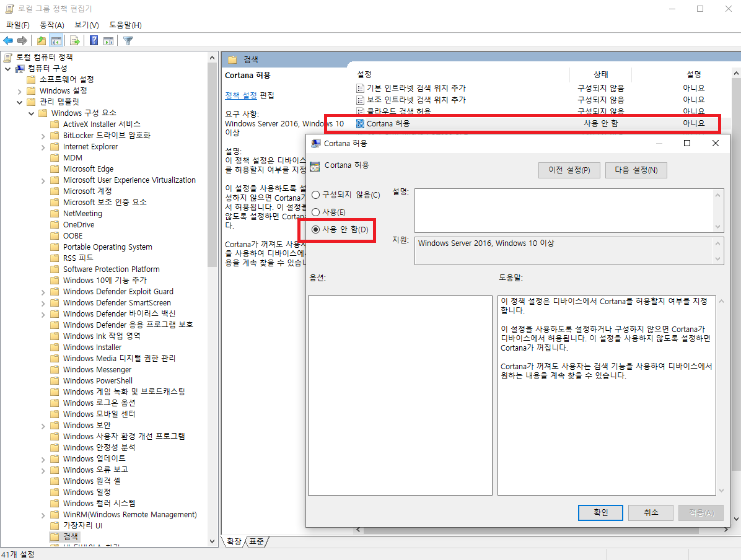Click the Filter funnel toolbar icon
Viewport: 741px width, 560px height.
pos(128,41)
